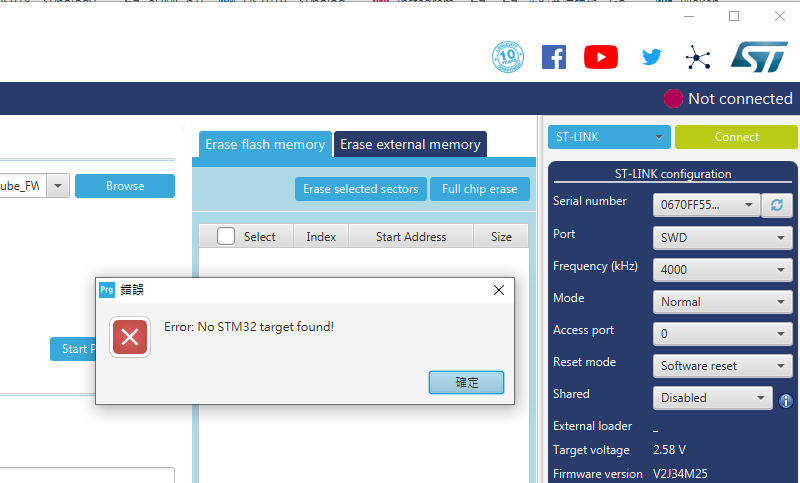Tick the Select all sectors checkbox
This screenshot has width=800, height=483.
coord(226,236)
